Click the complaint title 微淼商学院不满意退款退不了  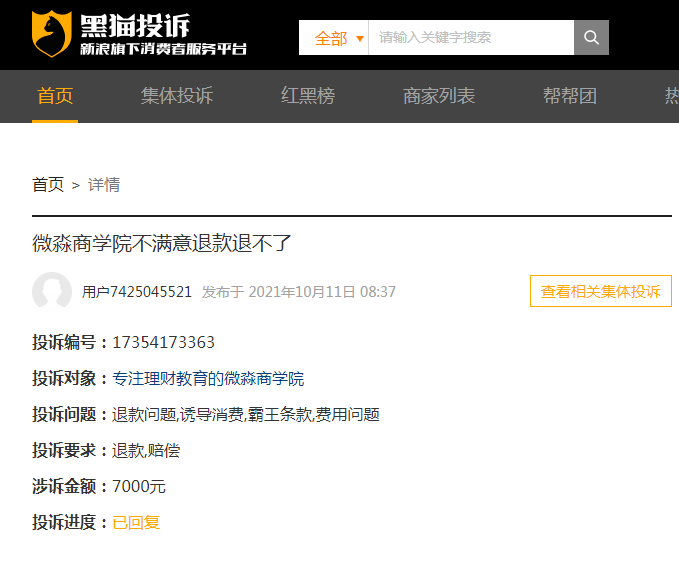tap(162, 243)
